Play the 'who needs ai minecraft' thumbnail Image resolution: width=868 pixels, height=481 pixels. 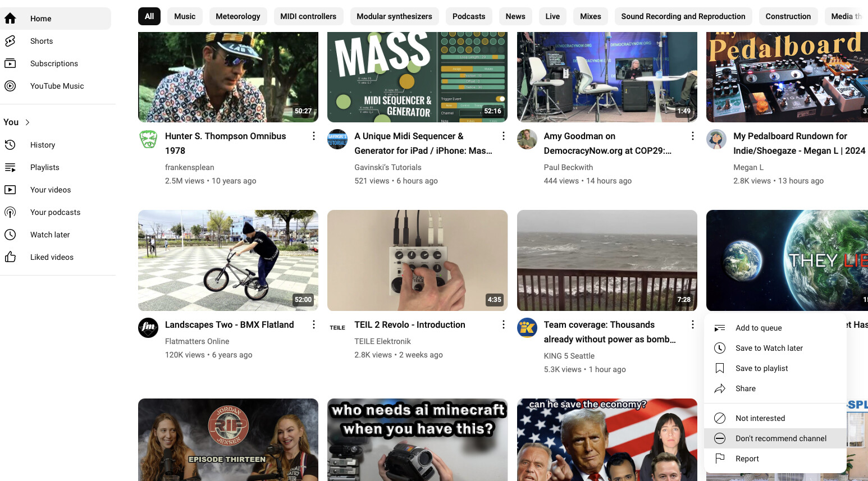coord(417,439)
